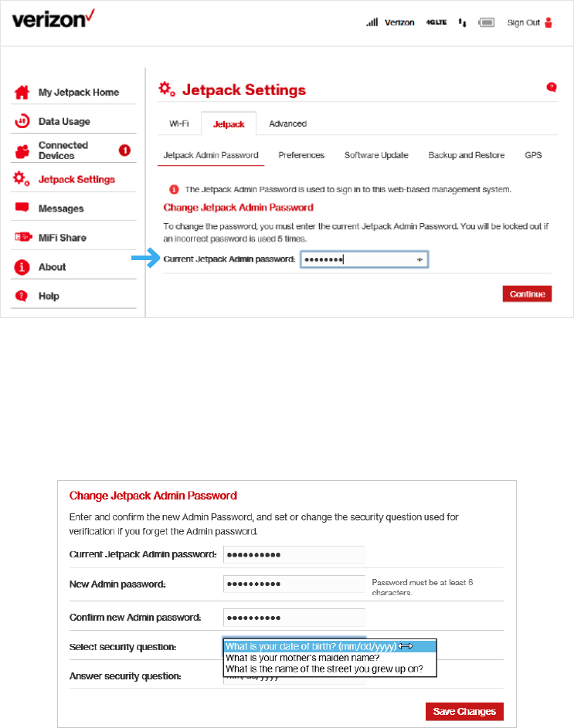The height and width of the screenshot is (728, 574).
Task: Open Help from sidebar
Action: tap(49, 296)
